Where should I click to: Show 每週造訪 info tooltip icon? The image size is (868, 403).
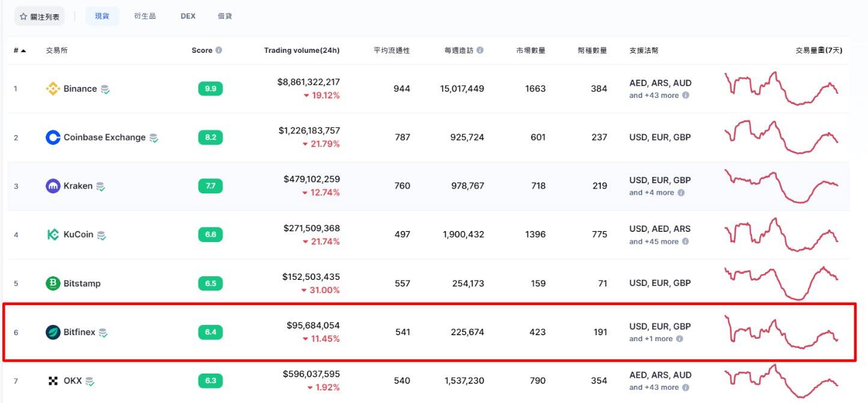click(x=480, y=50)
